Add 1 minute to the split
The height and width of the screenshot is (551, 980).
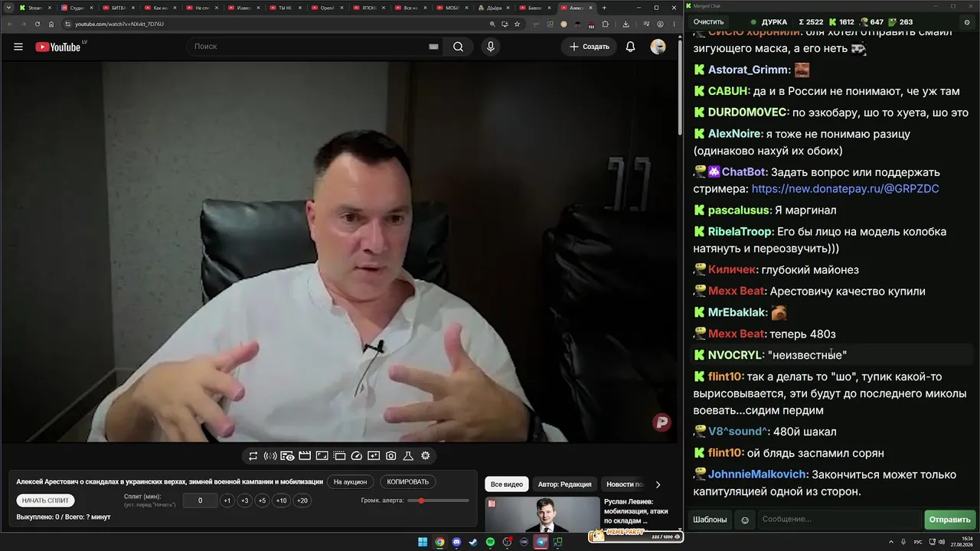point(227,500)
